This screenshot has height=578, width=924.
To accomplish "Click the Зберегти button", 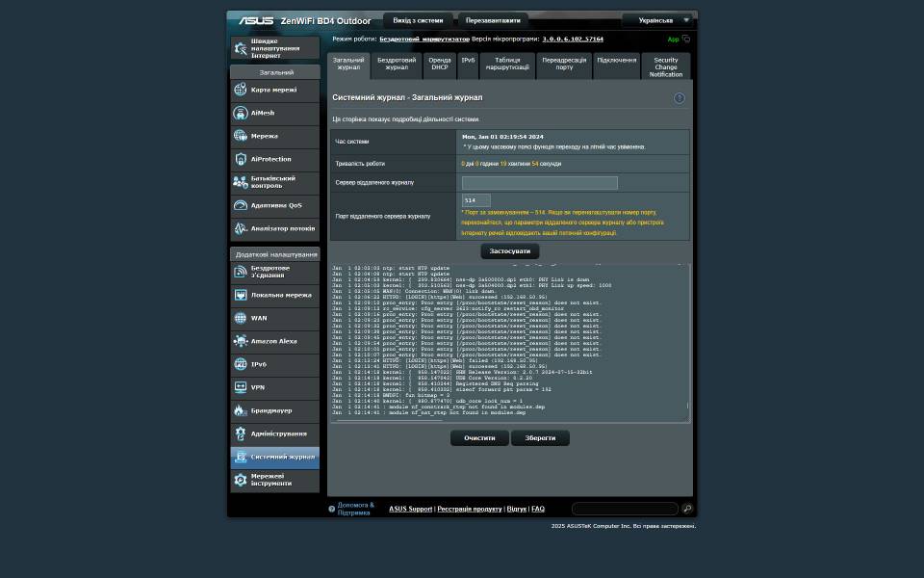I will [x=540, y=438].
